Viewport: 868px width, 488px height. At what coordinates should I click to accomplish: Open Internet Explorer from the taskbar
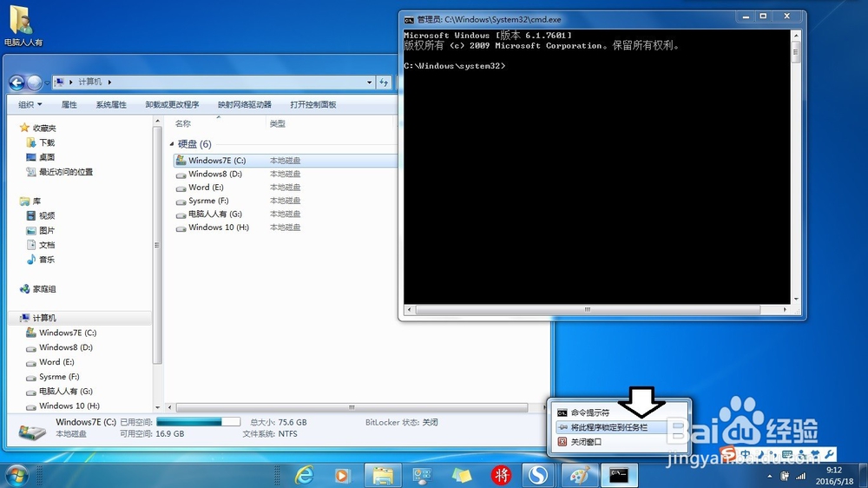(305, 475)
